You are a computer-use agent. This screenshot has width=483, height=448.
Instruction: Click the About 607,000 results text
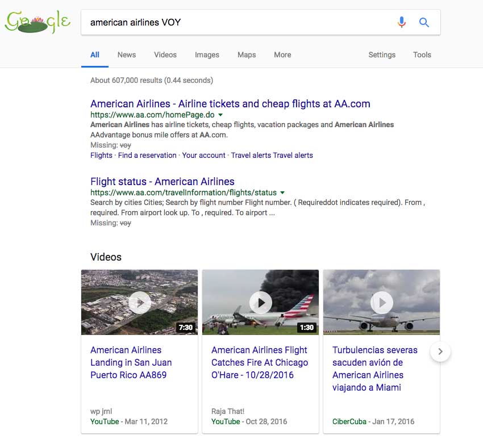[152, 81]
